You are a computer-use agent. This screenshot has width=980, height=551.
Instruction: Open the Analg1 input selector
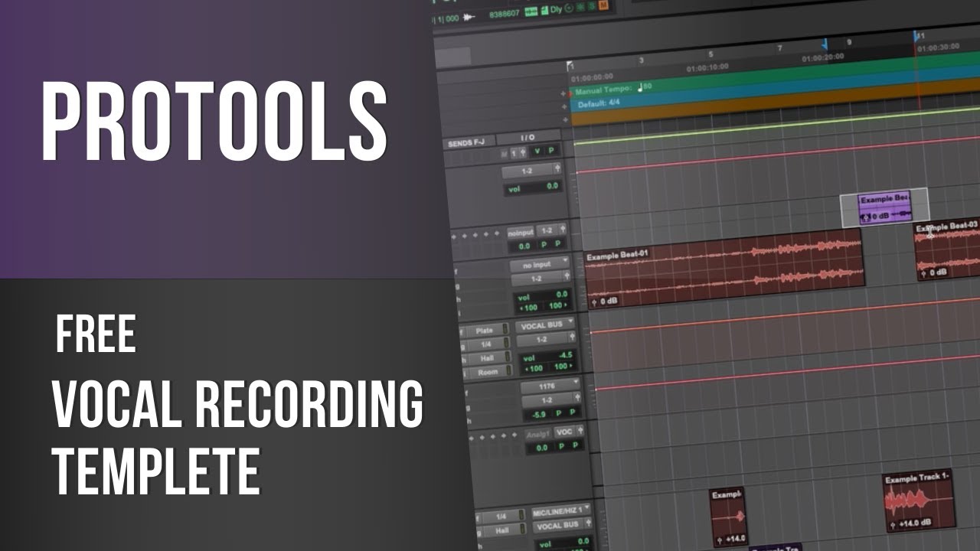(540, 434)
